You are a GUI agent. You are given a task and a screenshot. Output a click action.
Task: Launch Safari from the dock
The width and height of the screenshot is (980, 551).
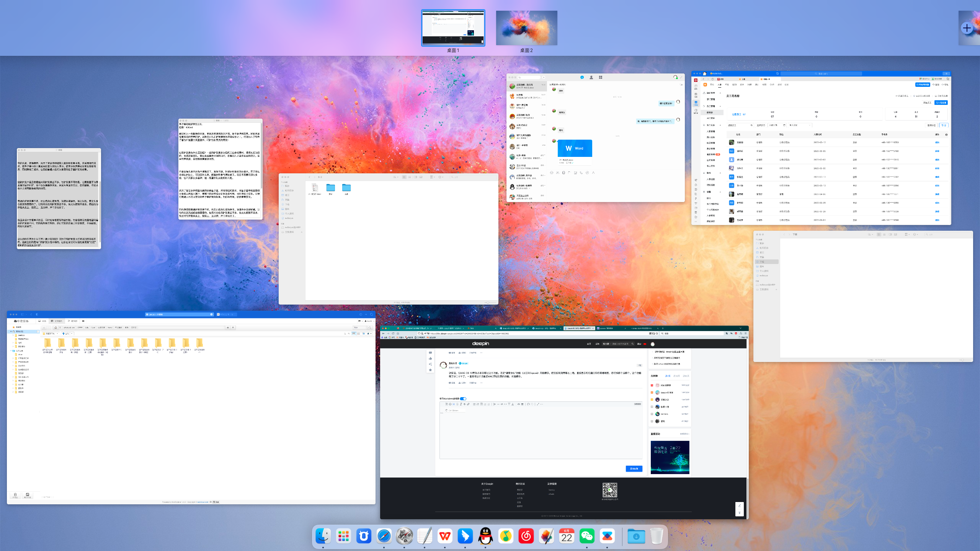(x=384, y=536)
